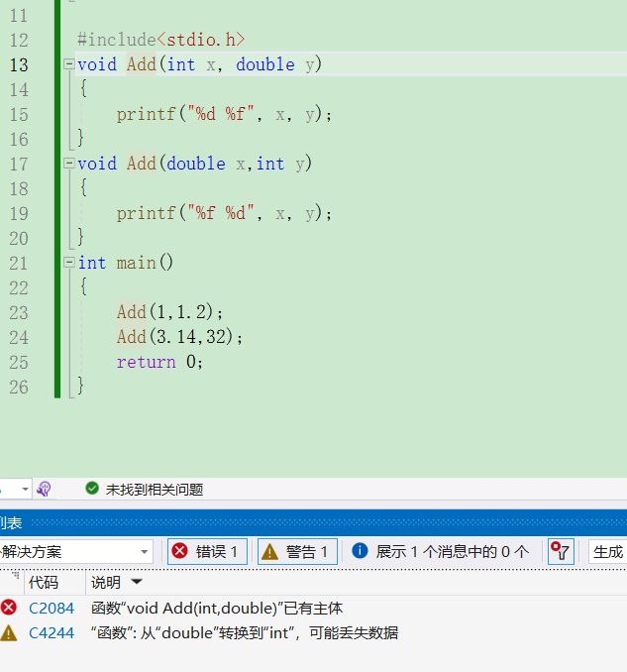The height and width of the screenshot is (672, 627).
Task: Click the return 0; statement
Action: (x=159, y=362)
